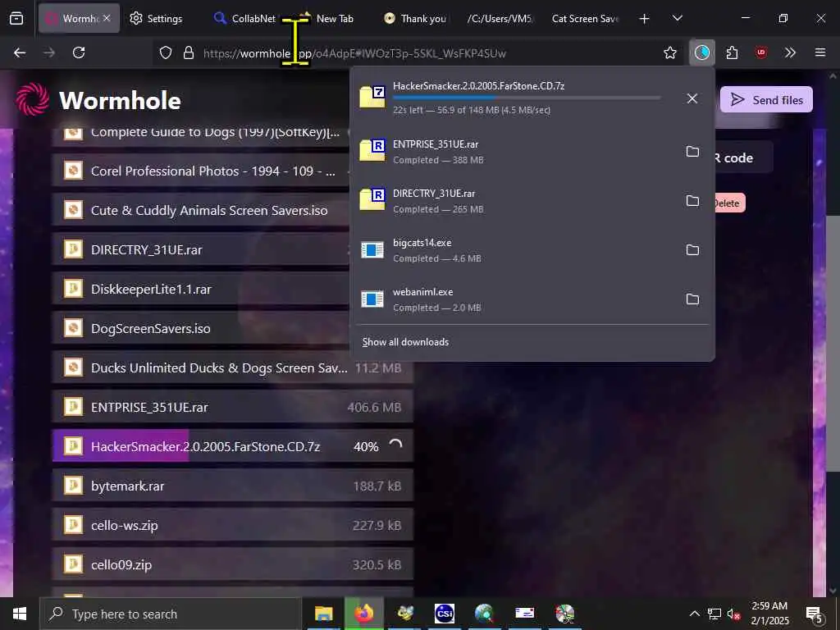The height and width of the screenshot is (630, 840).
Task: Open bigcats14.exe icon in downloads
Action: click(372, 249)
